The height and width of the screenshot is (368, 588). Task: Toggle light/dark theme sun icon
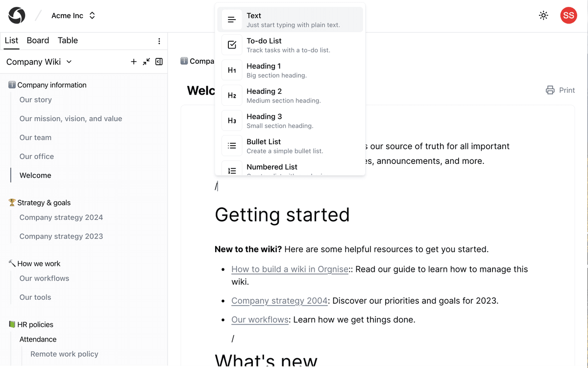pyautogui.click(x=543, y=16)
